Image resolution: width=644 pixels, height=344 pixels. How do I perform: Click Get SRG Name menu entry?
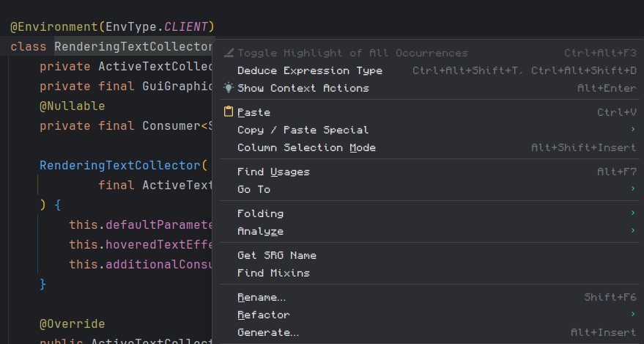(x=276, y=255)
